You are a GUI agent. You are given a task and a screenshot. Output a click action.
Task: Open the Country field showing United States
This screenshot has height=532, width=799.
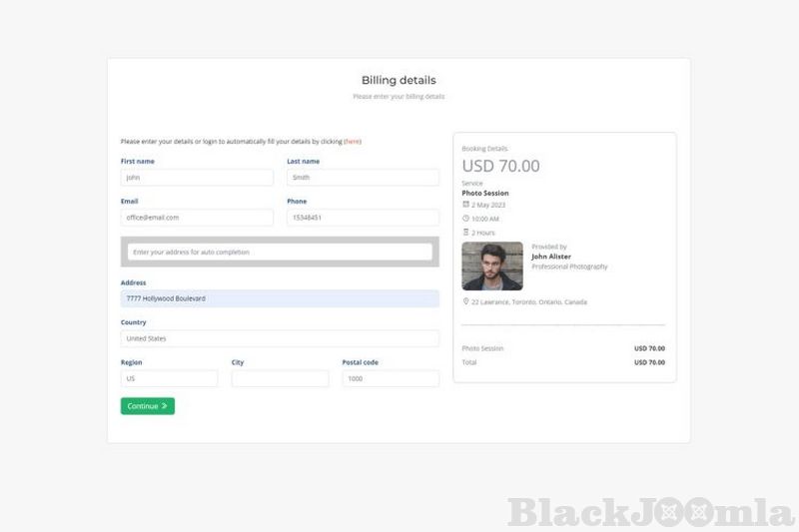pos(280,338)
